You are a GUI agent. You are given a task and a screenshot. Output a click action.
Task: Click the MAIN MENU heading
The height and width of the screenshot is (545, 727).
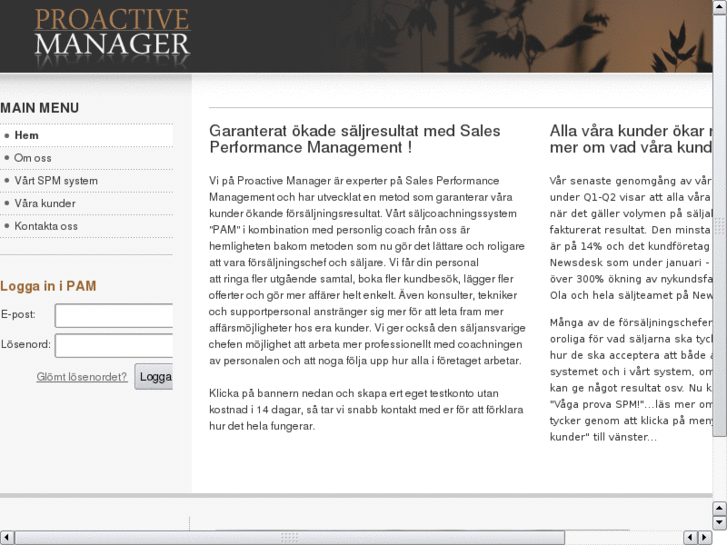click(x=39, y=108)
